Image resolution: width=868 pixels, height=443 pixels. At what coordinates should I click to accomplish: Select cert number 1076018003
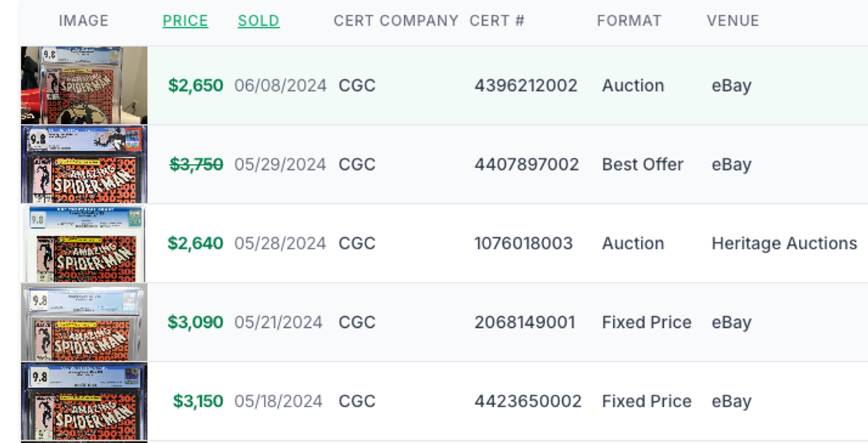[524, 243]
